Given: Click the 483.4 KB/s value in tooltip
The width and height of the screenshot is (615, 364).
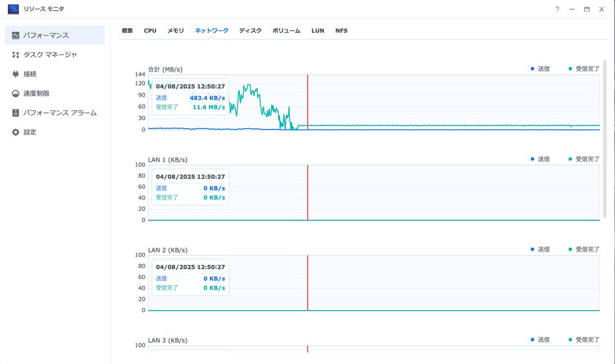Looking at the screenshot, I should click(x=207, y=98).
